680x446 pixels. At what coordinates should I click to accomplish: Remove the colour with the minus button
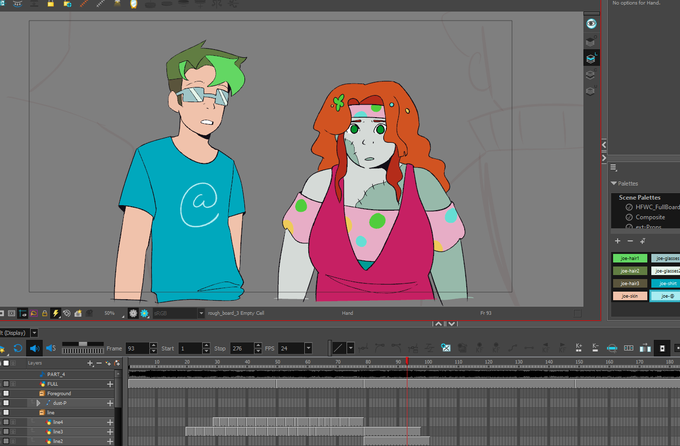point(630,241)
